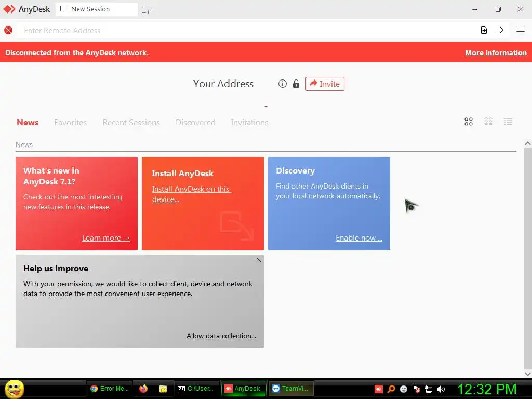The height and width of the screenshot is (399, 532).
Task: Click the What's new in AnyDesk 7.1 card
Action: (x=77, y=204)
